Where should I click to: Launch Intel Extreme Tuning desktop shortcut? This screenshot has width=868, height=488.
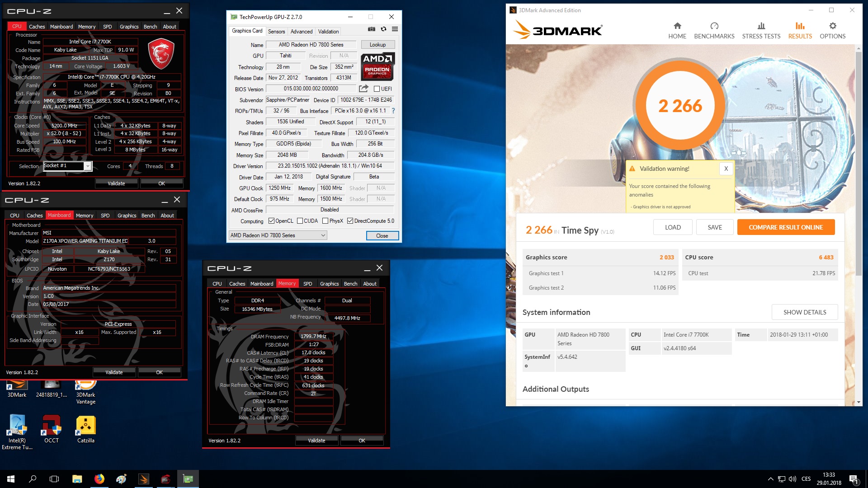click(x=17, y=432)
